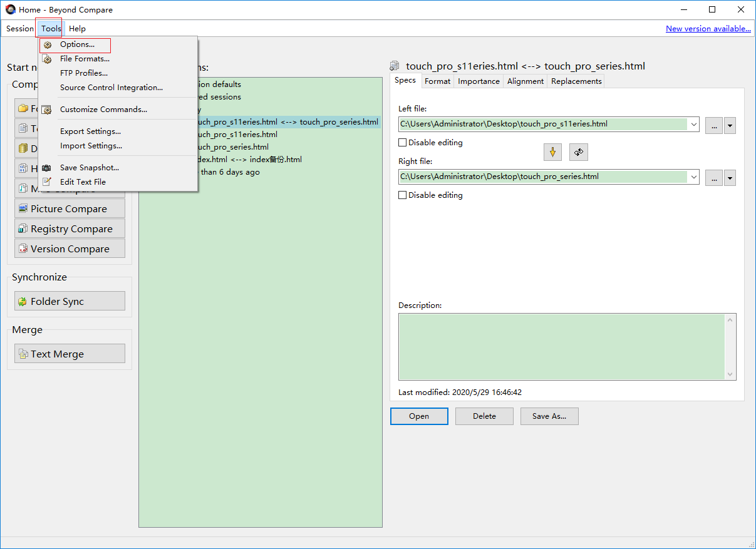756x549 pixels.
Task: Click the MP3 Compare music note icon
Action: point(23,189)
